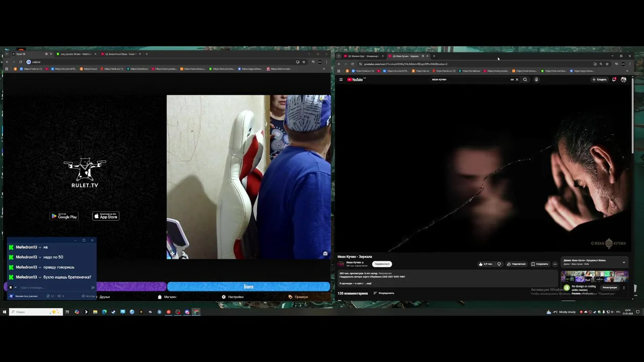
Task: Switch to the Иван Кучин - Зеркала tab
Action: tap(408, 56)
